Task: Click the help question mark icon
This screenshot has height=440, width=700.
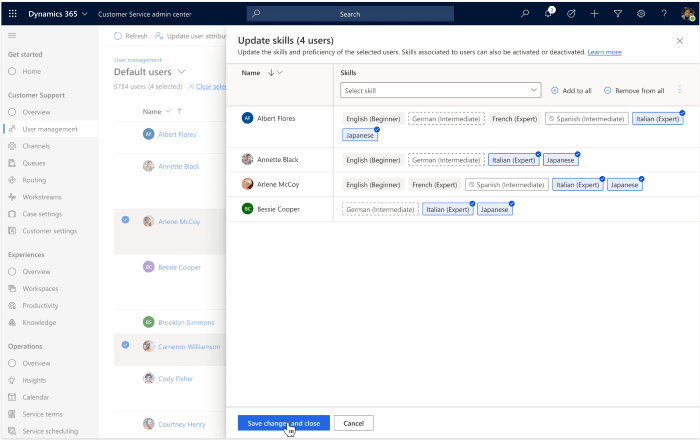Action: (x=664, y=14)
